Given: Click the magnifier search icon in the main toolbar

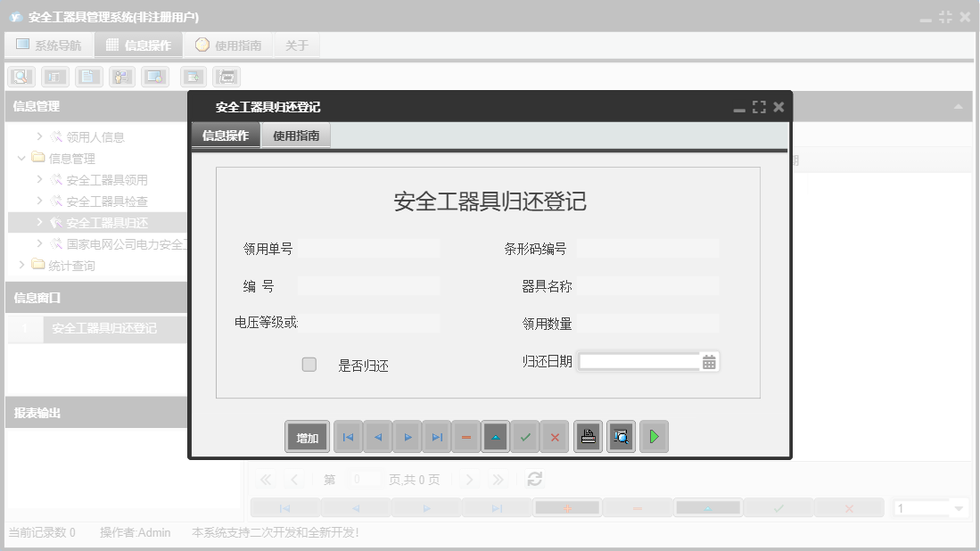Looking at the screenshot, I should pyautogui.click(x=20, y=77).
